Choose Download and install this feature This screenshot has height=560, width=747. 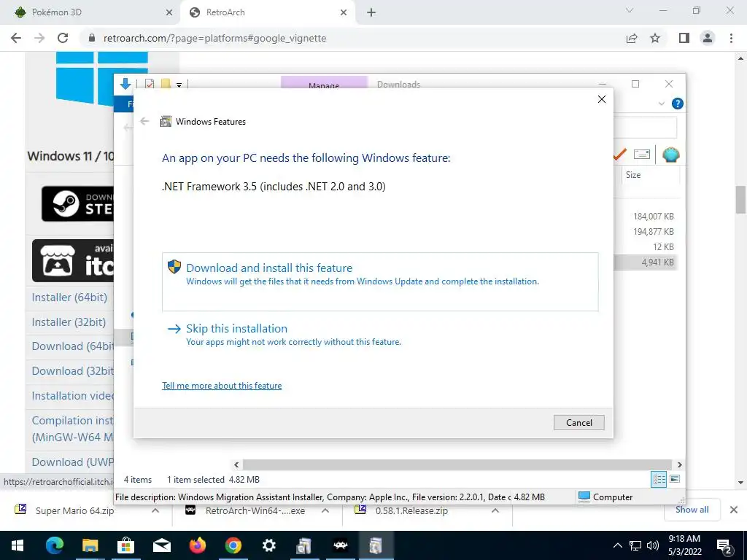(379, 281)
